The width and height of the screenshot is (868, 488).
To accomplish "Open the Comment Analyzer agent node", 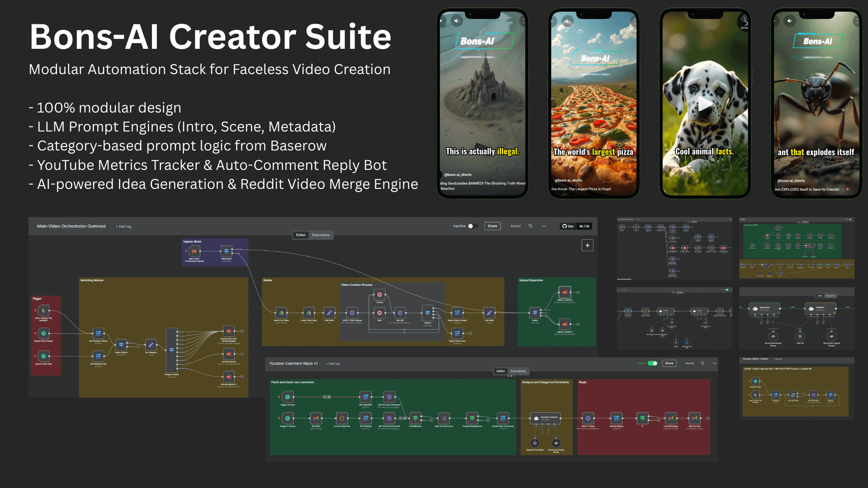I will coord(545,418).
